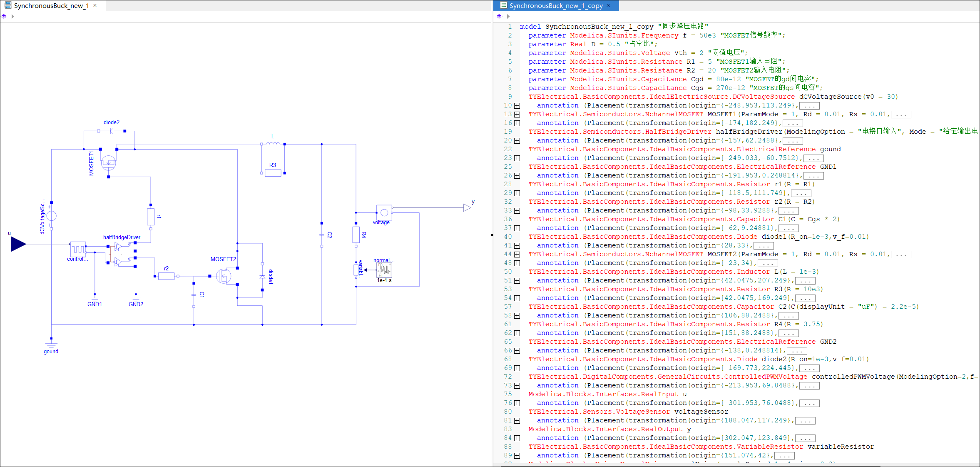
Task: Click the normal noise block icon
Action: pyautogui.click(x=384, y=270)
